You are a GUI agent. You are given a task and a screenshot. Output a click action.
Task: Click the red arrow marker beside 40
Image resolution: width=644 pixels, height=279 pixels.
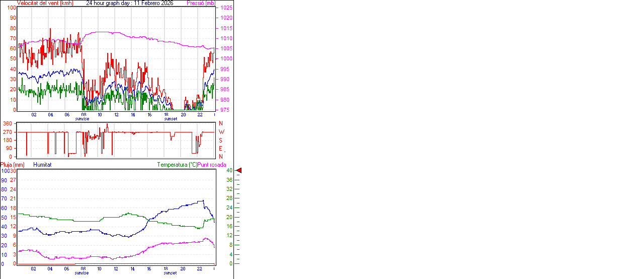[239, 171]
